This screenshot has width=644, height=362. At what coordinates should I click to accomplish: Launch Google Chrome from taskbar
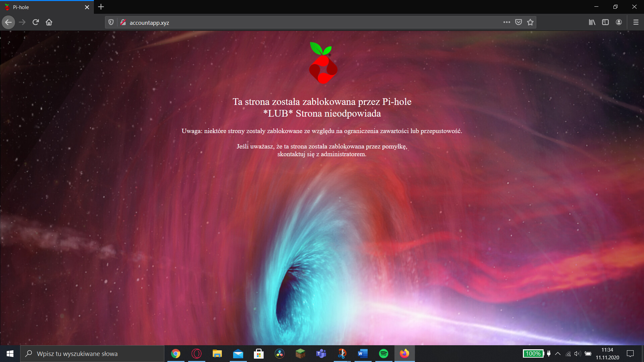coord(176,354)
